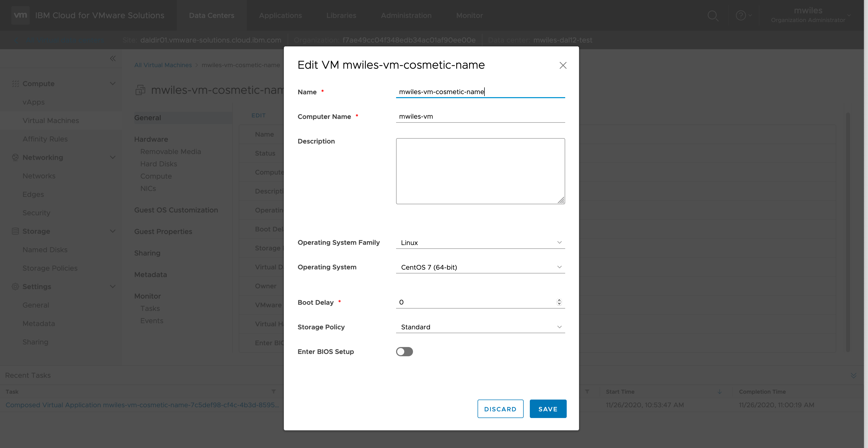The width and height of the screenshot is (868, 448).
Task: Open the search magnifier icon
Action: (x=713, y=16)
